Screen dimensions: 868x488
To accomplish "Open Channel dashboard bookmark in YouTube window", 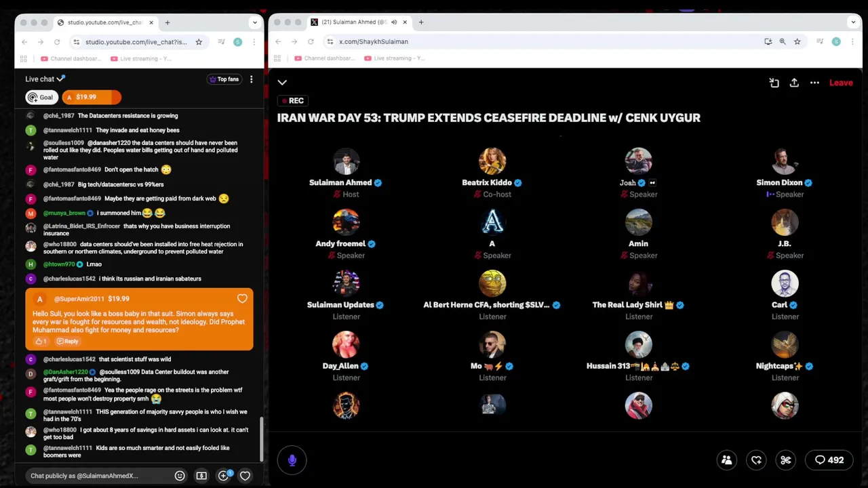I will (70, 59).
